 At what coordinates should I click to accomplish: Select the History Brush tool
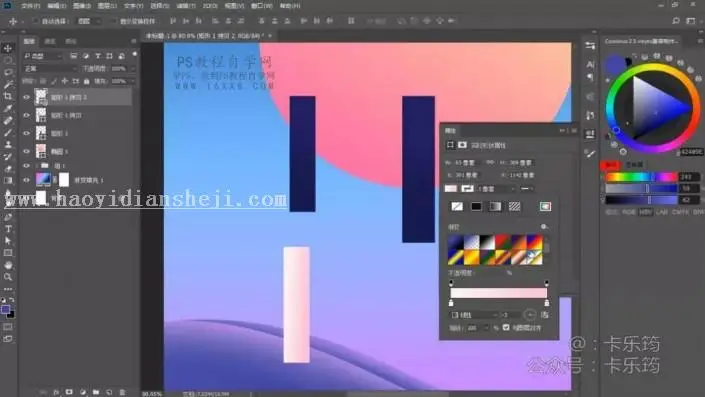tap(8, 156)
